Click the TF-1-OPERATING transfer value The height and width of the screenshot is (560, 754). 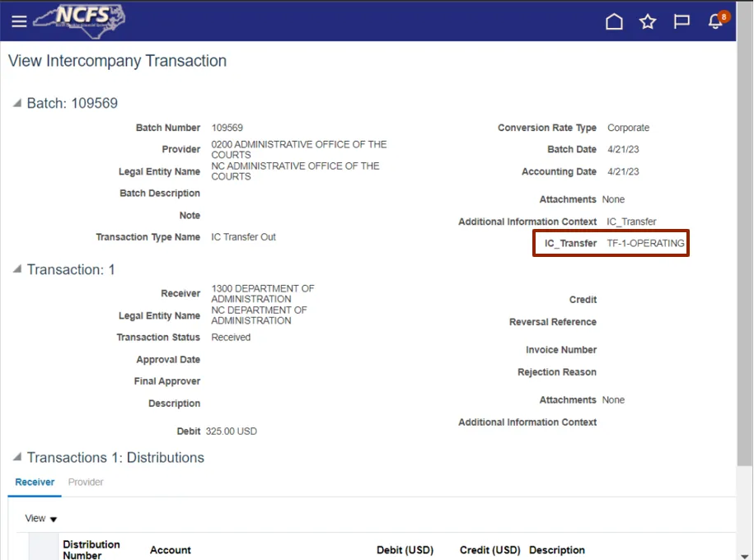click(645, 244)
